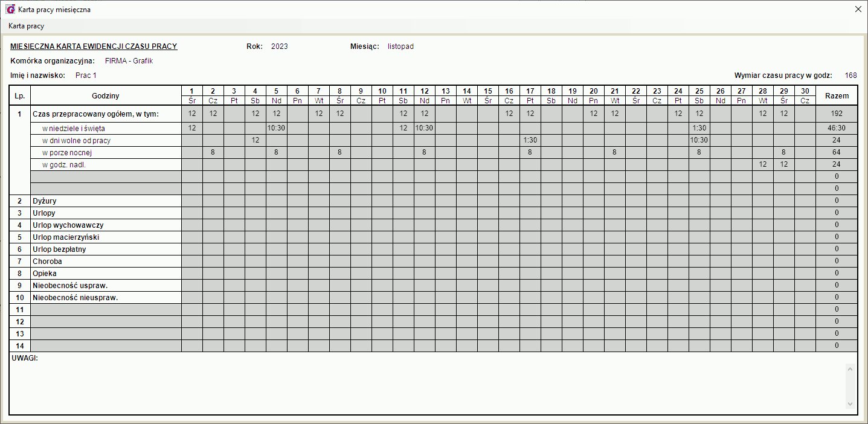Select the 'w porze nocnej' row label
Viewport: 868px width, 424px height.
[x=66, y=153]
